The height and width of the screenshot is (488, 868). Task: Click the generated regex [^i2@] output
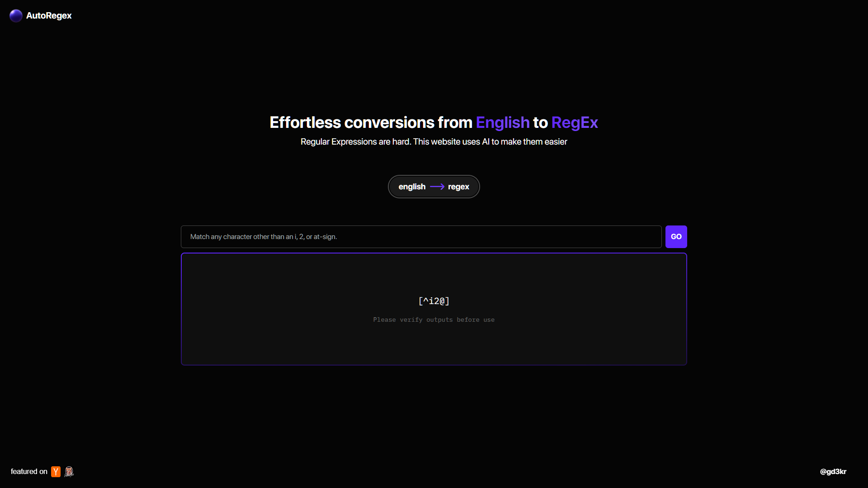(434, 301)
